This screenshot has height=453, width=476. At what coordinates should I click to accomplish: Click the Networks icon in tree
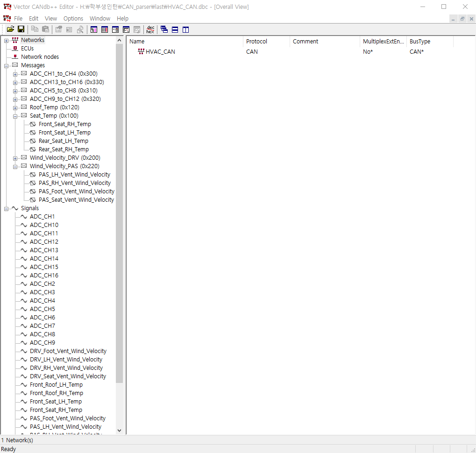pyautogui.click(x=15, y=40)
